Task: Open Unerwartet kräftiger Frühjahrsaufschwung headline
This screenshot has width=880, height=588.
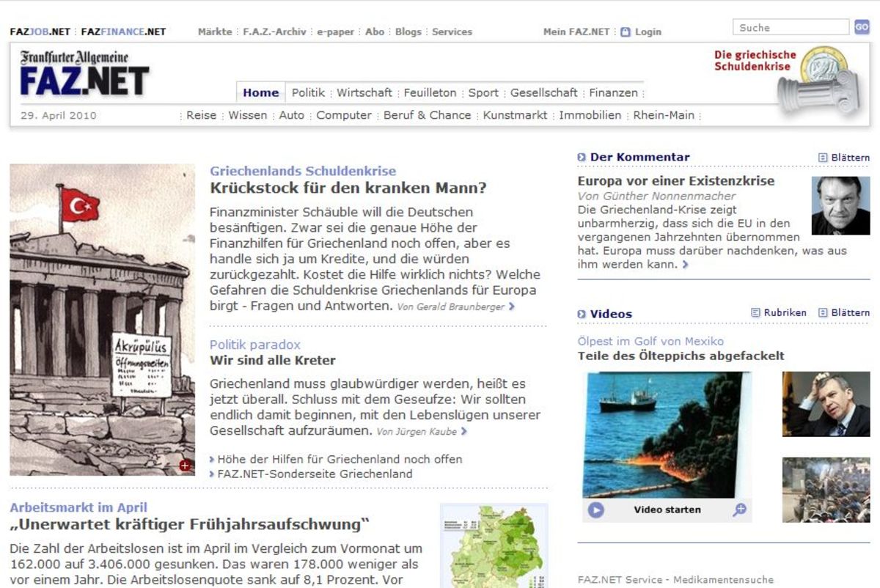Action: coord(190,524)
